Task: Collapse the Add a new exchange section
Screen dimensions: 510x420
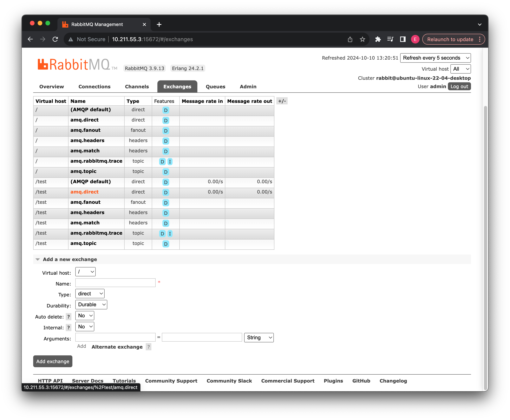Action: click(70, 259)
